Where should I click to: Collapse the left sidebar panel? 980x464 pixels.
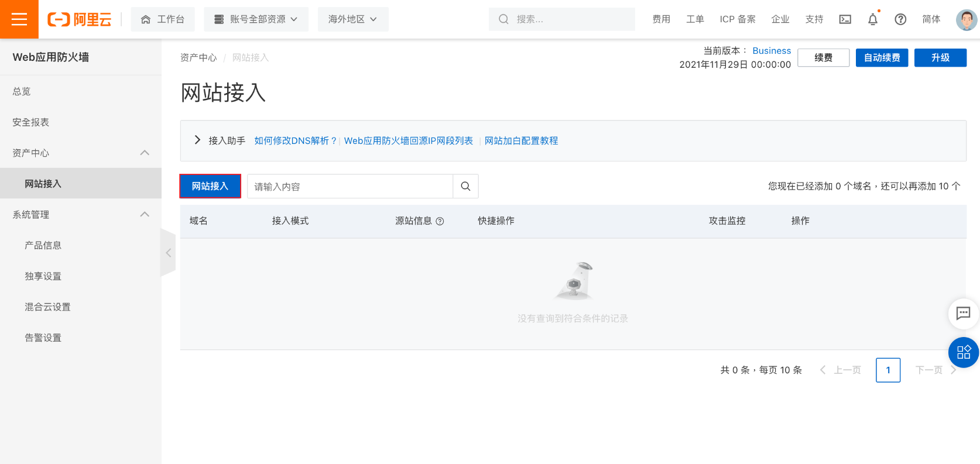(x=168, y=253)
